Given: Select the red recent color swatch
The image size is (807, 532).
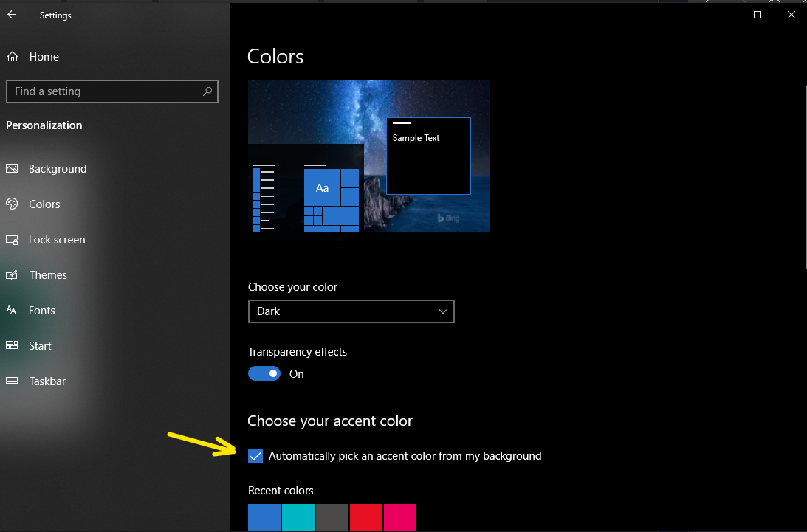Looking at the screenshot, I should tap(365, 517).
